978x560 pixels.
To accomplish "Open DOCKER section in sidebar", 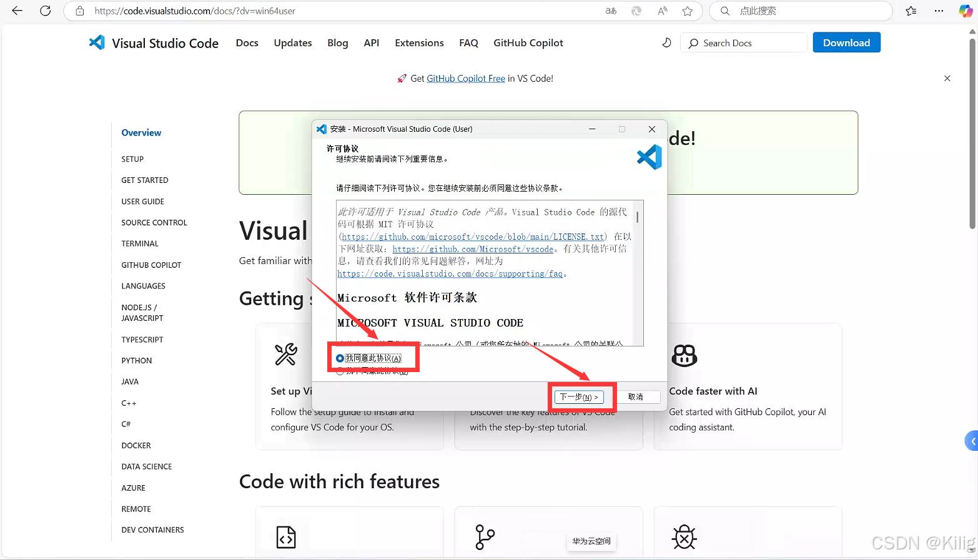I will coord(136,445).
